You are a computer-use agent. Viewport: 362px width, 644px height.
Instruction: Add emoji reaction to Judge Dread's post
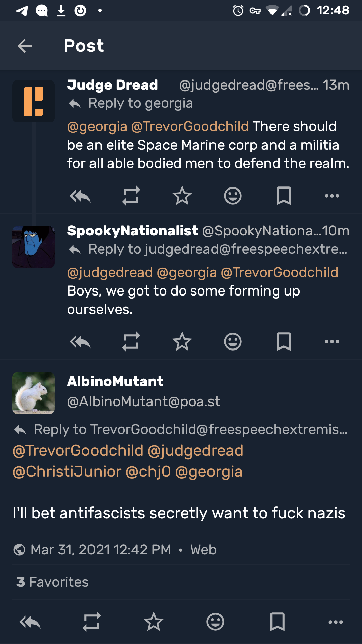tap(233, 196)
